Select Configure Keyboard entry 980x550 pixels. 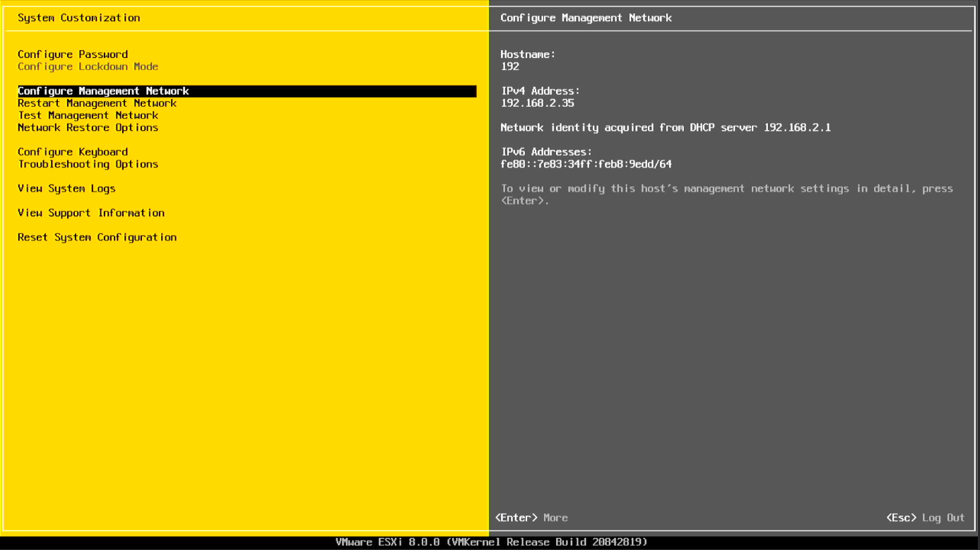click(x=73, y=152)
